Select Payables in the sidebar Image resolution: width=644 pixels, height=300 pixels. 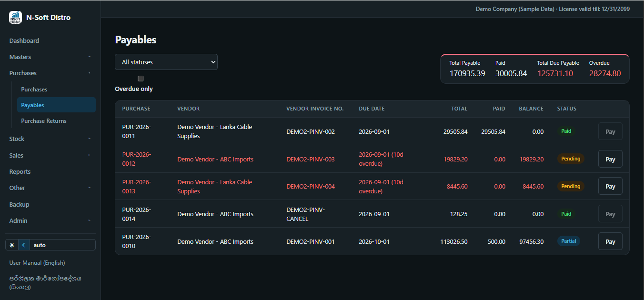(x=56, y=105)
